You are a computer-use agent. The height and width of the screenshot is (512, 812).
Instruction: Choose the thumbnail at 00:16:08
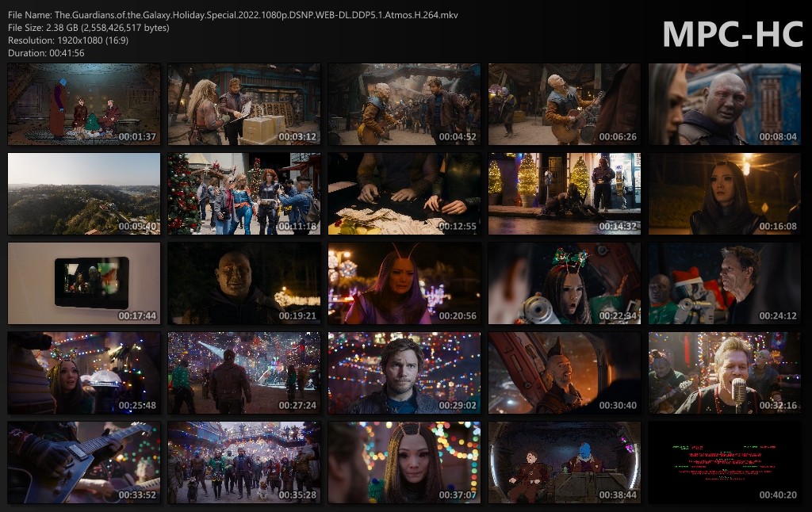point(725,193)
